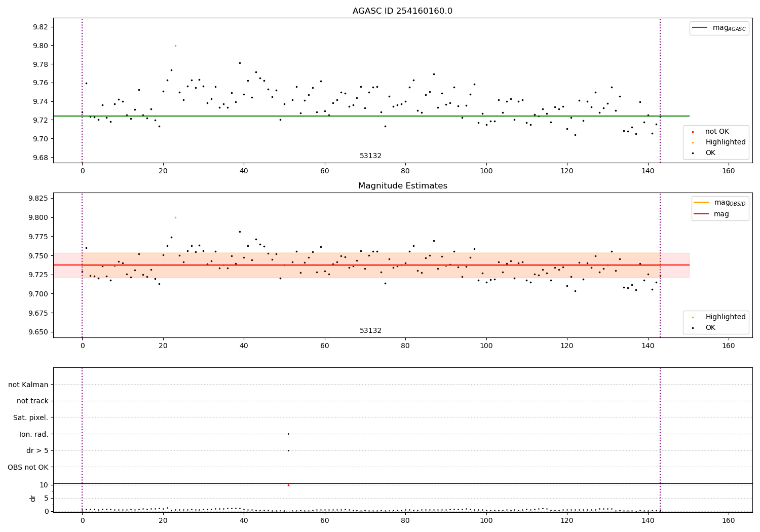
Task: Click the 'Ion. rad.' axis label
Action: (x=34, y=434)
